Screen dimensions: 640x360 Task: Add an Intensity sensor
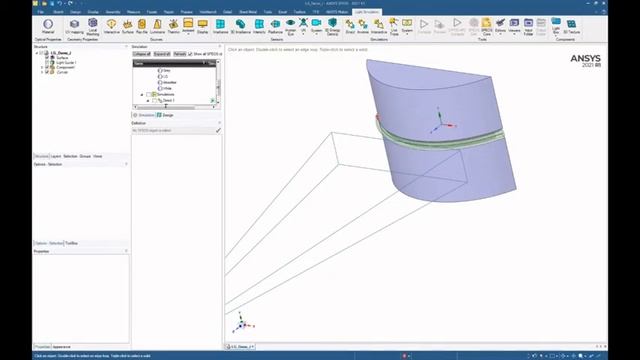point(259,27)
